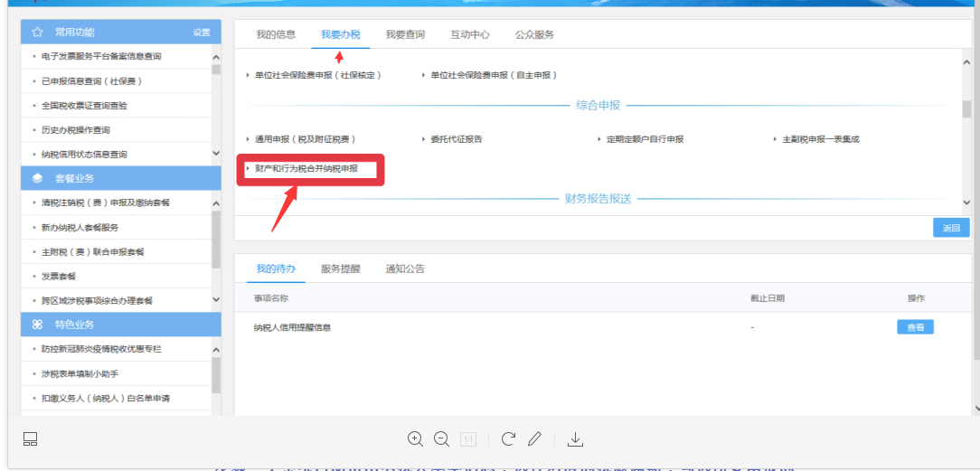
Task: Switch to the 我要办税 tab
Action: pos(340,34)
